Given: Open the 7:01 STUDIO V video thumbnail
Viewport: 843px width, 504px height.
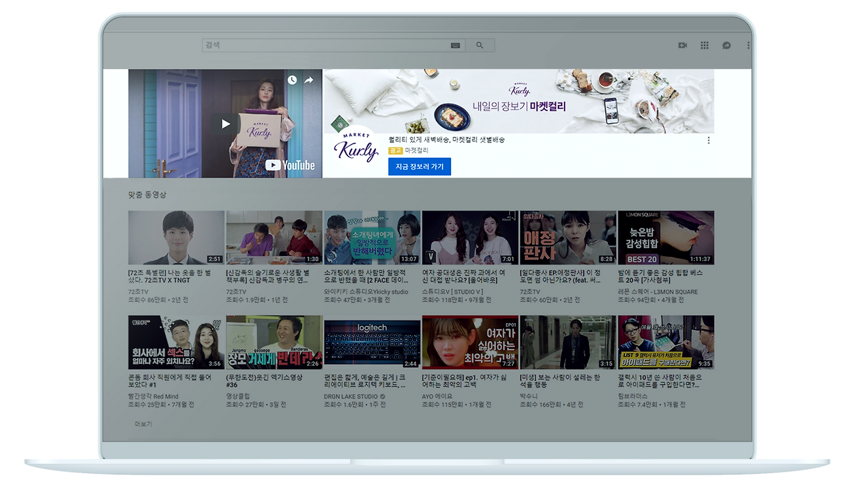Looking at the screenshot, I should click(x=470, y=238).
